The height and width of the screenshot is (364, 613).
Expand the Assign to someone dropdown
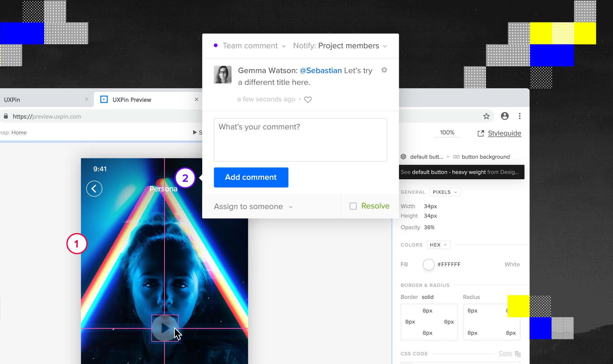click(253, 207)
